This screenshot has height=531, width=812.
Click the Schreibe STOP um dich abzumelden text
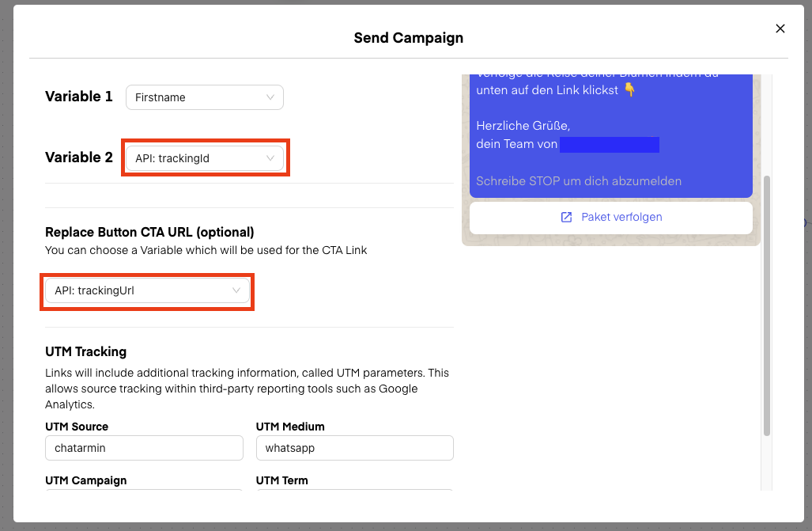pos(578,181)
